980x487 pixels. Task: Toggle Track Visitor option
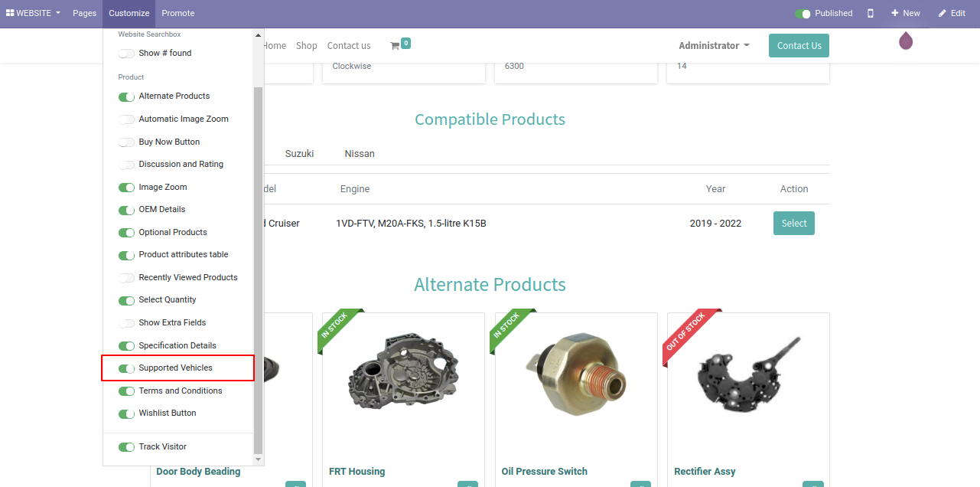(x=126, y=447)
